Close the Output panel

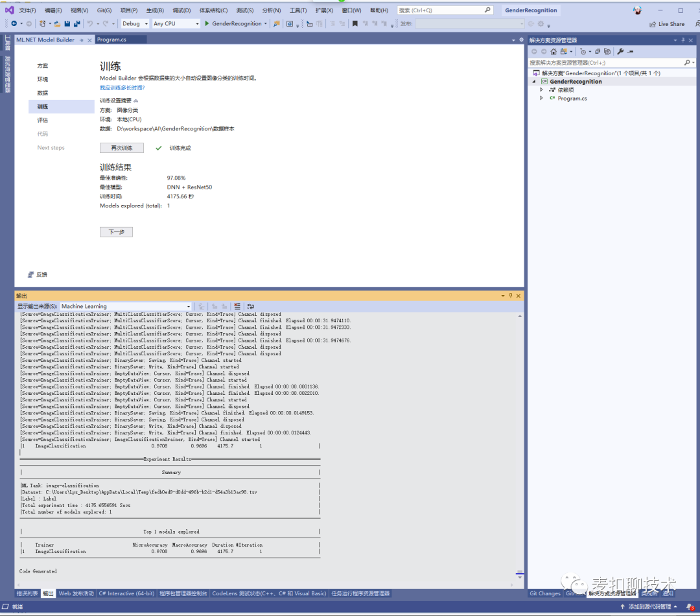point(519,296)
